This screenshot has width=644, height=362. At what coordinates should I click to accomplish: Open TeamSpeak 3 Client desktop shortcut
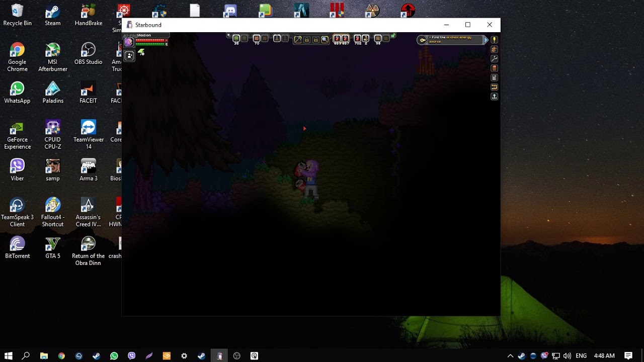click(x=17, y=212)
